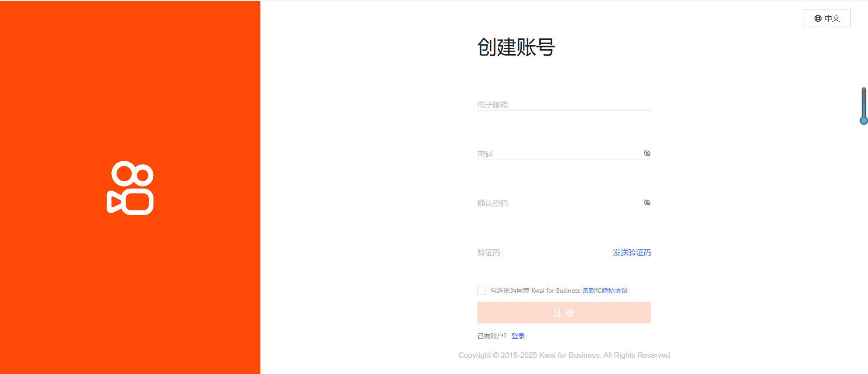Show password using 密码 field eye icon
The height and width of the screenshot is (374, 868).
(647, 154)
